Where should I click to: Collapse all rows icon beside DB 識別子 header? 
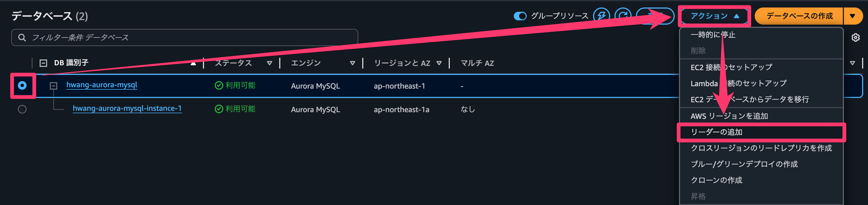43,63
